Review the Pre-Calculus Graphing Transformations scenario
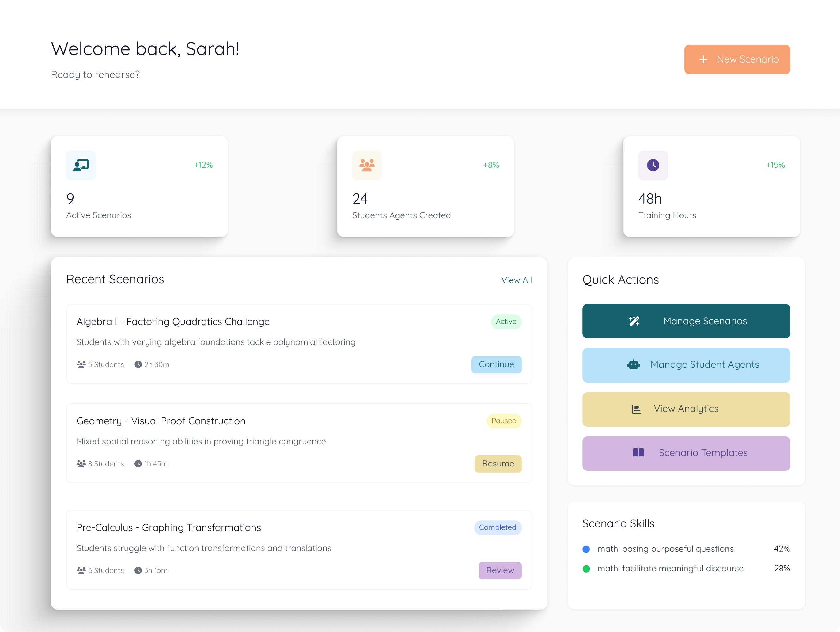840x632 pixels. 500,570
